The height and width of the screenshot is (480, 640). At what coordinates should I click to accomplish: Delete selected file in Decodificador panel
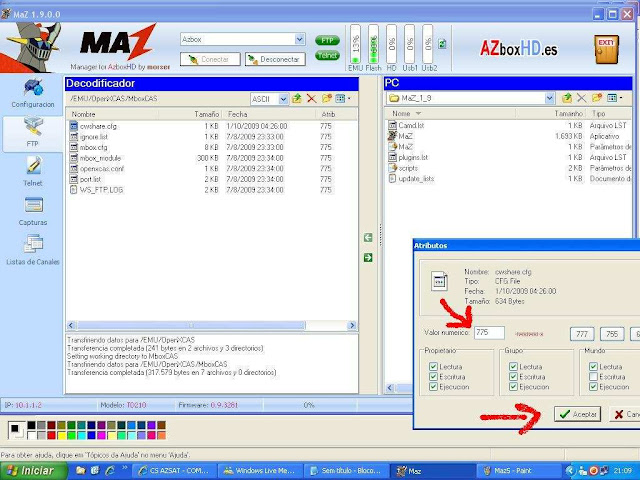click(x=311, y=98)
